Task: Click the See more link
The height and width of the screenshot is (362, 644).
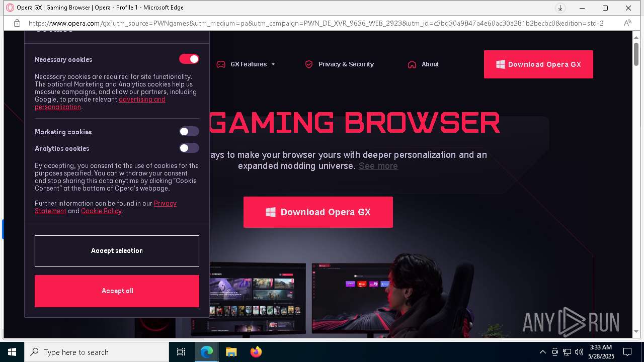Action: (x=378, y=166)
